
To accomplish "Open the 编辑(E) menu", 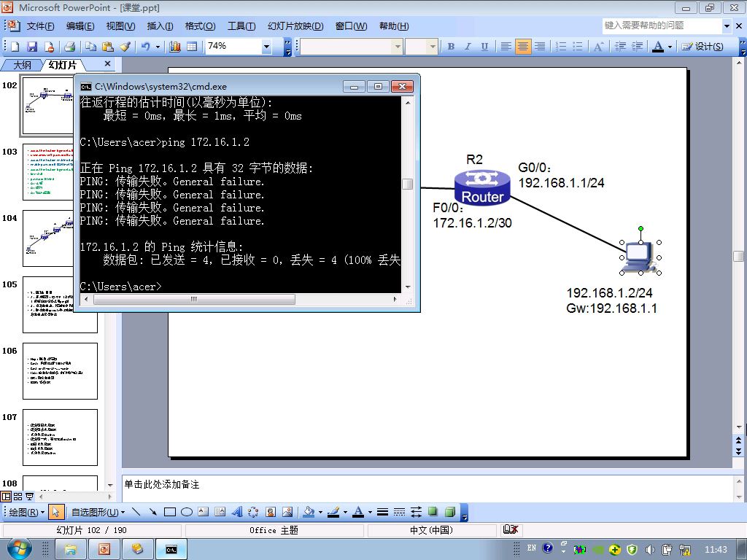I will [x=80, y=26].
